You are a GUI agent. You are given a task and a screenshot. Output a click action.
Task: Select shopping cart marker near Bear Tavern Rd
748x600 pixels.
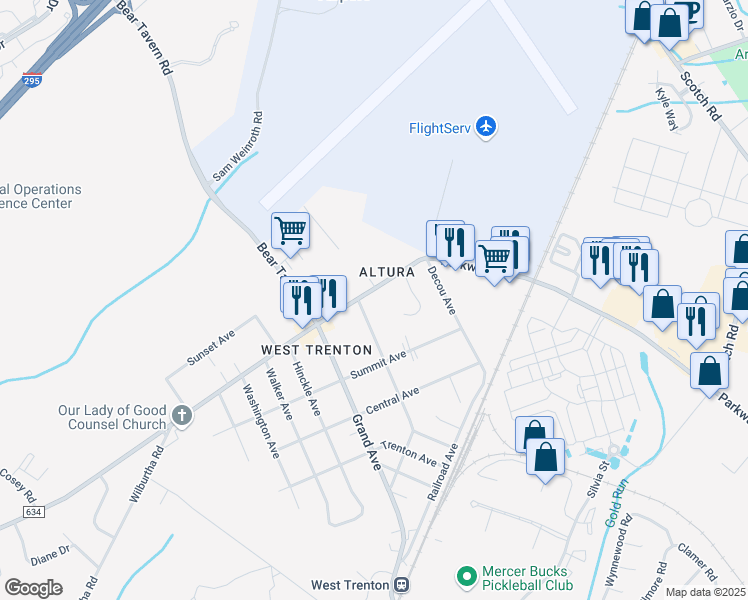(291, 235)
